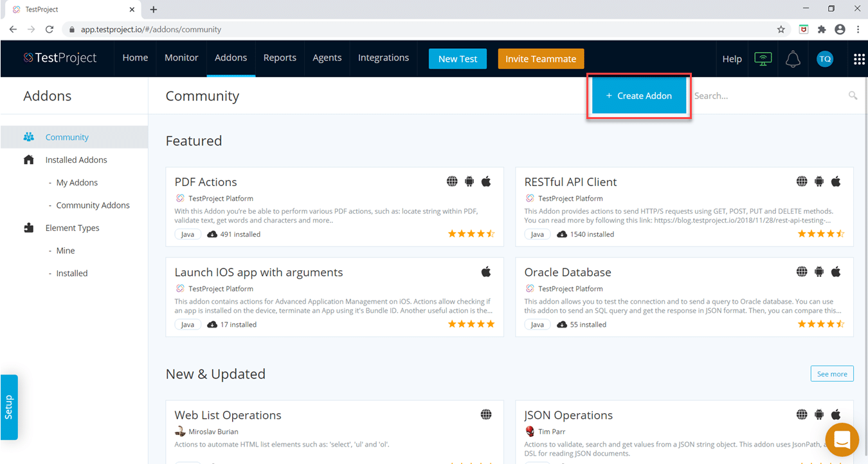Viewport: 868px width, 464px height.
Task: Open Mine under Element Types
Action: 66,250
